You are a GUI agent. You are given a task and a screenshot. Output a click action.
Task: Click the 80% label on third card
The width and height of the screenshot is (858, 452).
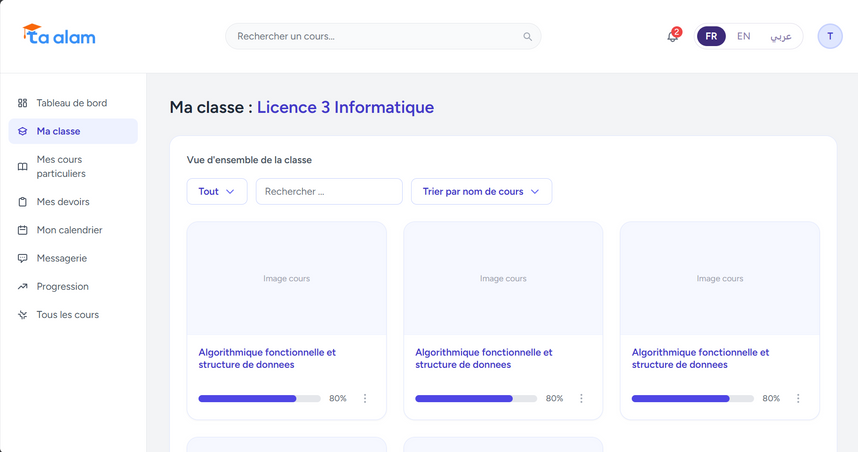pos(771,398)
